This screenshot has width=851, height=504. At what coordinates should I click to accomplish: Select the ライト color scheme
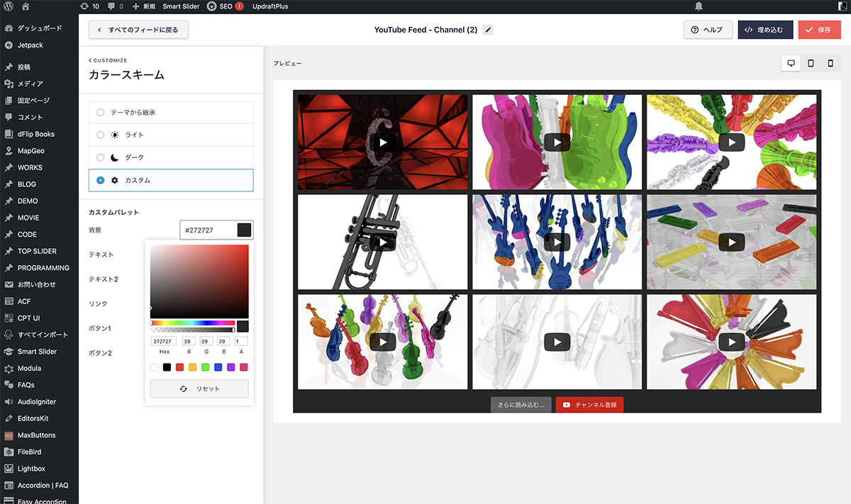point(100,135)
